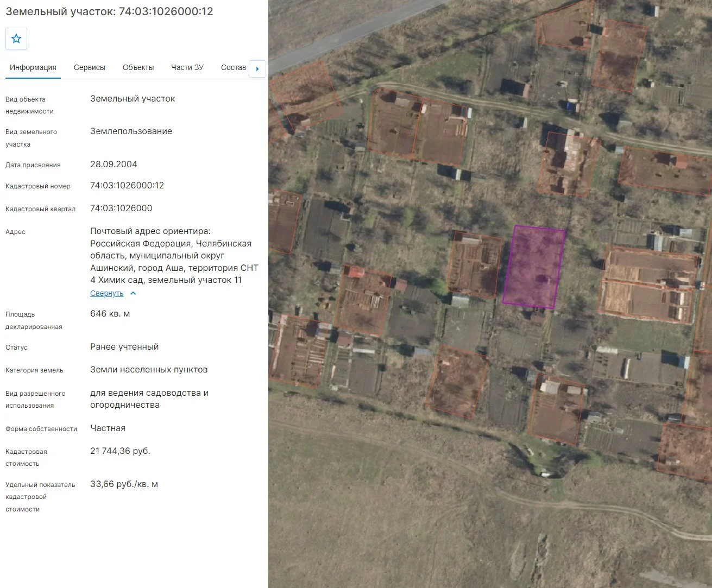This screenshot has width=712, height=588.
Task: Click the label Кадастровый номер
Action: 38,186
